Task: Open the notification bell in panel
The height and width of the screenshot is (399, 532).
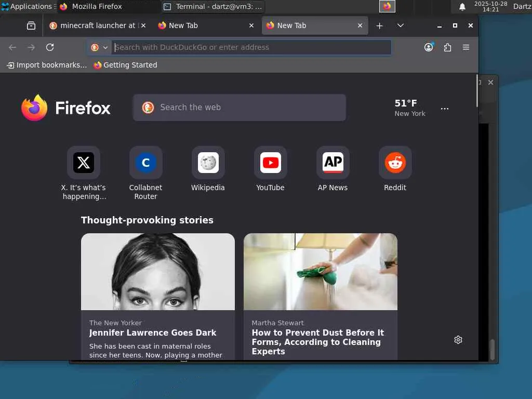Action: coord(462,7)
